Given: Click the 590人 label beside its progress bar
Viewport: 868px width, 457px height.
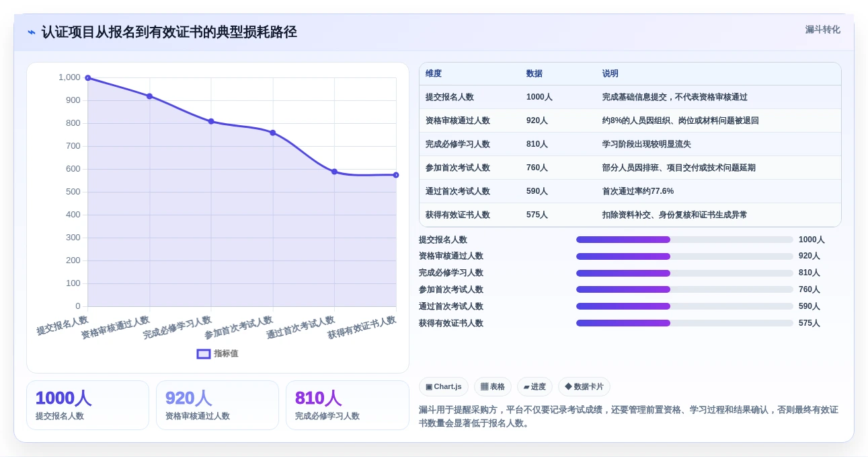Looking at the screenshot, I should [810, 307].
